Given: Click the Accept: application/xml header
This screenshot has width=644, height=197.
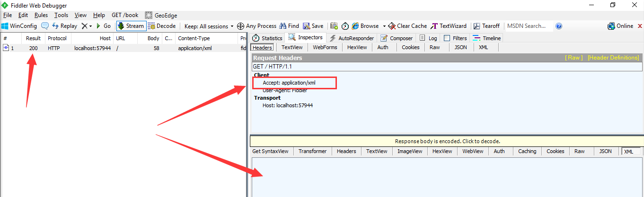Looking at the screenshot, I should coord(289,83).
